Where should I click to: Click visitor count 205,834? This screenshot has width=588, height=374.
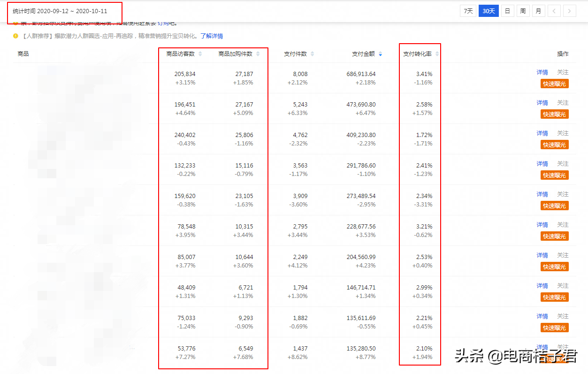coord(185,74)
